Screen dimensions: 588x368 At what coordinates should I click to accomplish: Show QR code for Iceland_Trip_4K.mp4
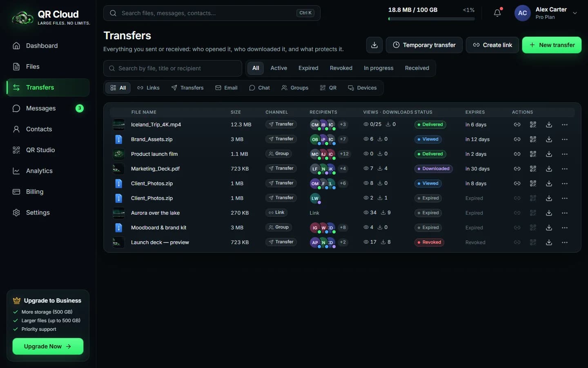(533, 125)
